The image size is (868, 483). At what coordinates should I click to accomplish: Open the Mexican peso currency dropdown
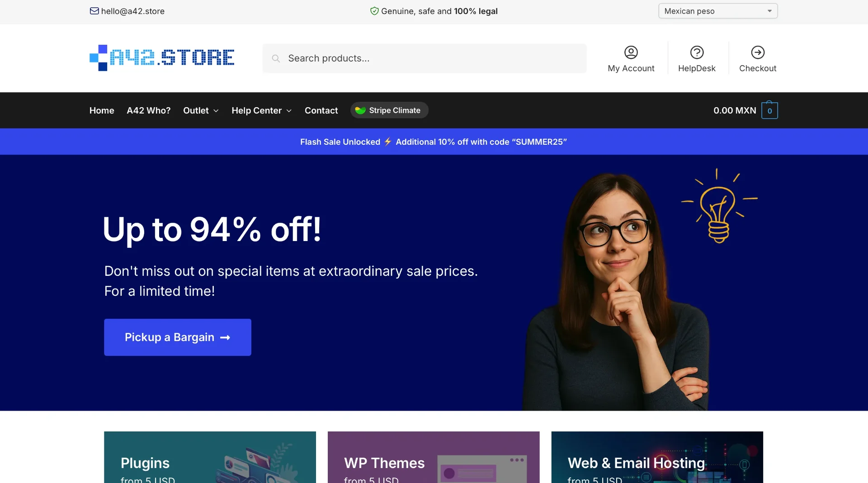(718, 11)
